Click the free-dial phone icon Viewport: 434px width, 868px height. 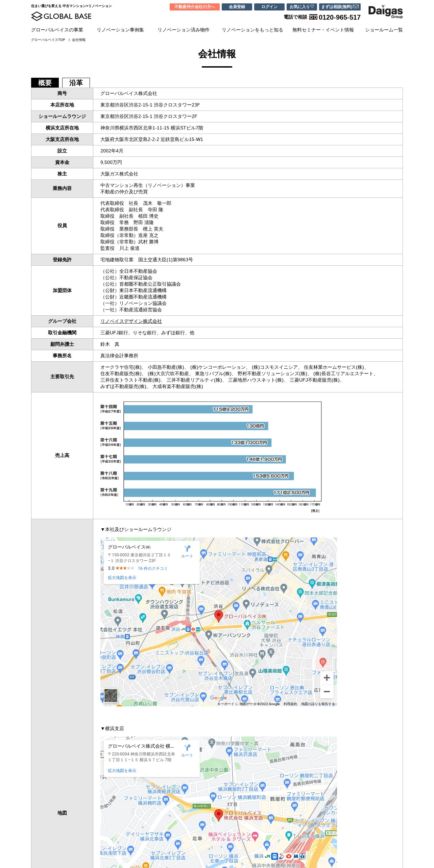[313, 17]
